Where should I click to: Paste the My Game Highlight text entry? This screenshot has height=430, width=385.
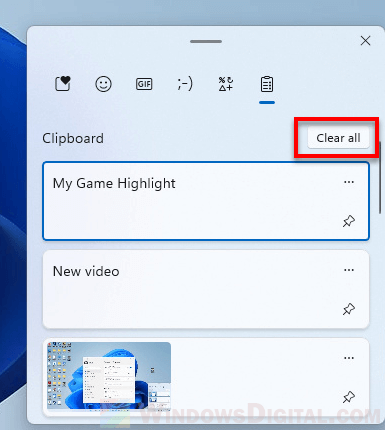coord(206,201)
